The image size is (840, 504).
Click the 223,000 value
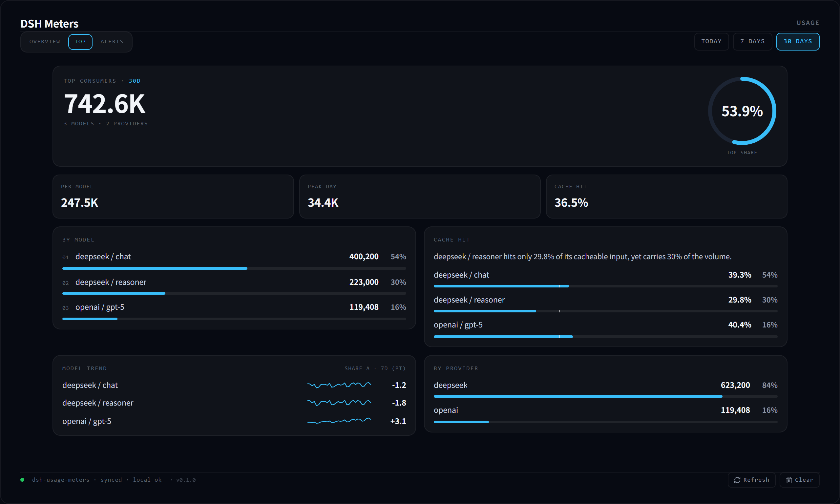(x=364, y=282)
